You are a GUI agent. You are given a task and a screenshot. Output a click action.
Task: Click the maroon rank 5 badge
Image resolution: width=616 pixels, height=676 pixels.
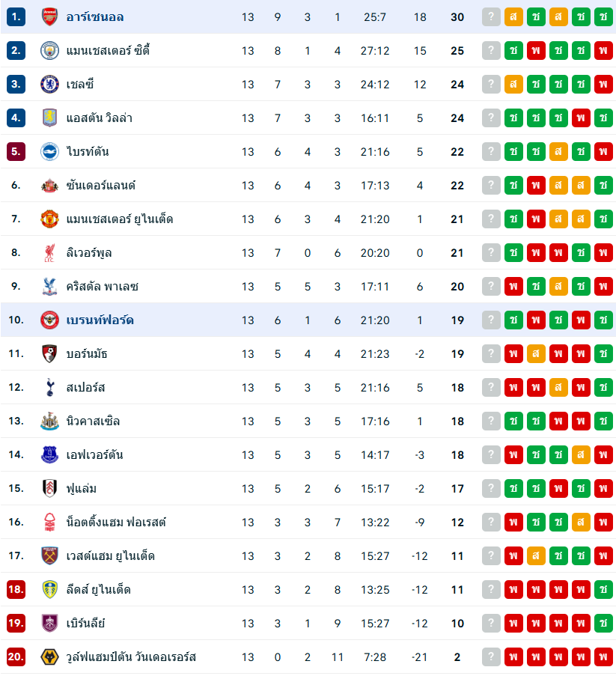click(16, 152)
